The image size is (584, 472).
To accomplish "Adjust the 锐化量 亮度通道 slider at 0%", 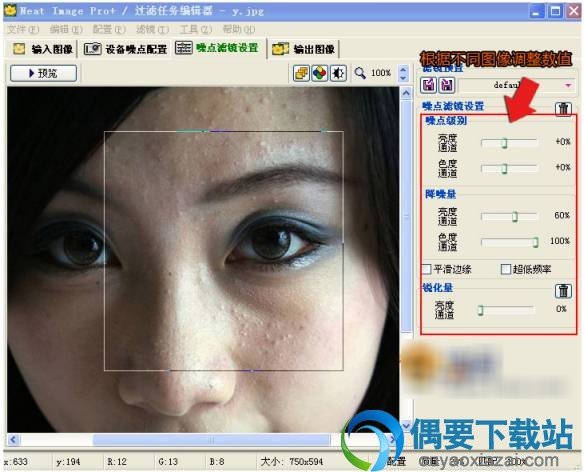I will tap(480, 310).
